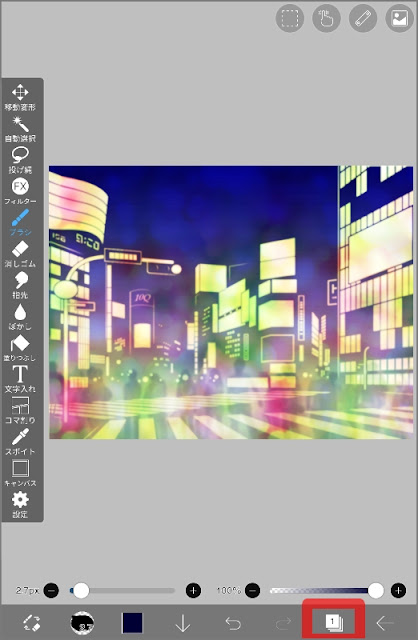The width and height of the screenshot is (418, 640).
Task: Select the Bucket fill (塗りつぶし) tool
Action: (20, 348)
